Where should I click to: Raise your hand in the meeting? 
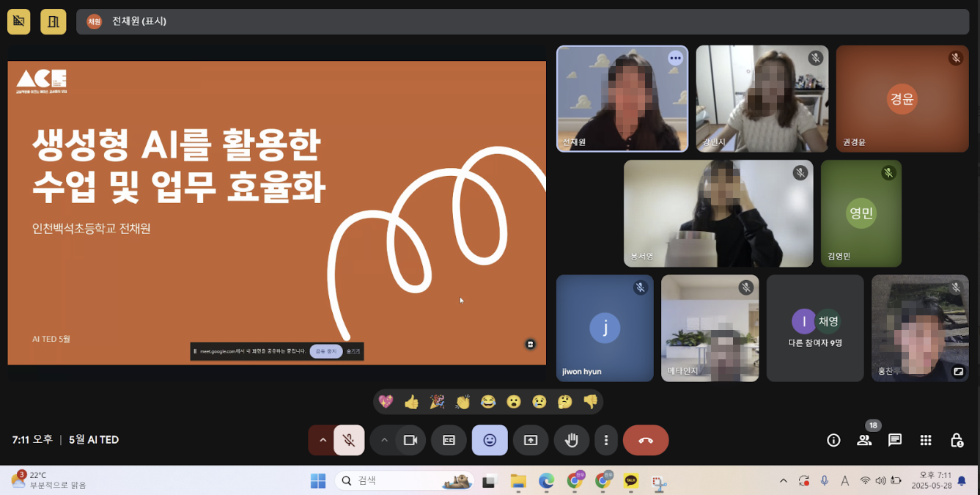click(x=572, y=441)
